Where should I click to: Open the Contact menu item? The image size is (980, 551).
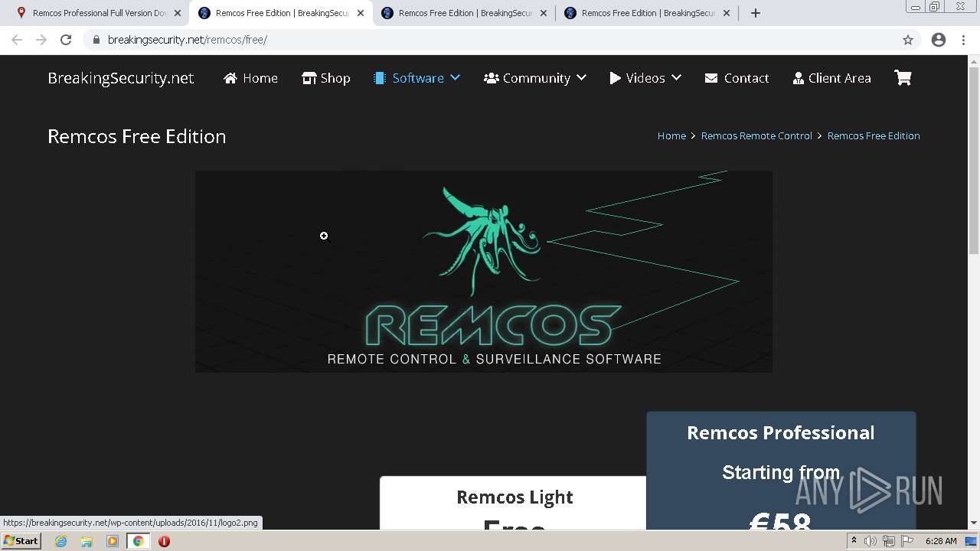[737, 78]
